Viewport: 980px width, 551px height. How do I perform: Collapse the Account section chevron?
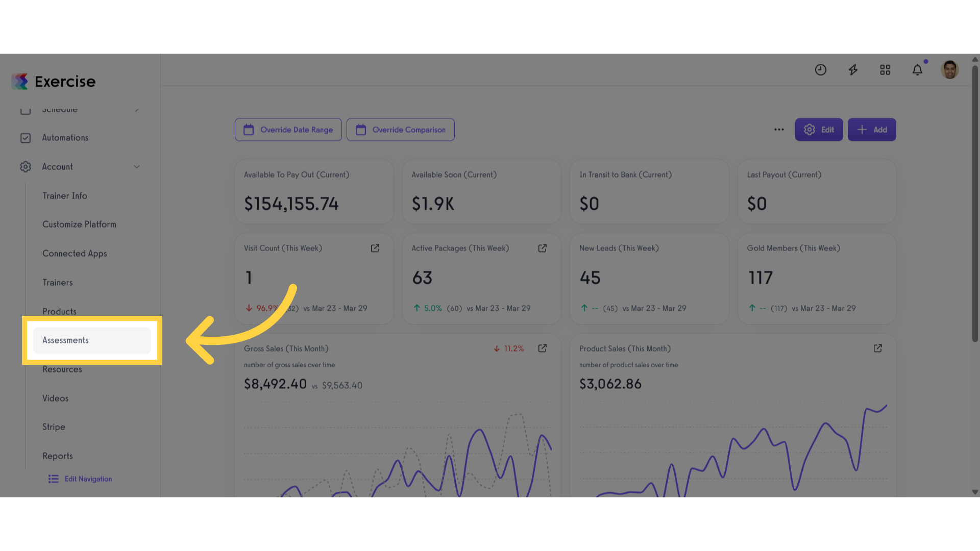[136, 167]
